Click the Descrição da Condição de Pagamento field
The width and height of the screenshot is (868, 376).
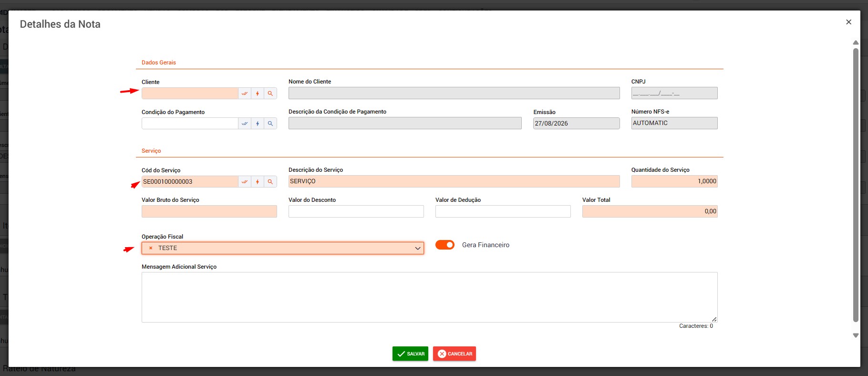tap(405, 123)
